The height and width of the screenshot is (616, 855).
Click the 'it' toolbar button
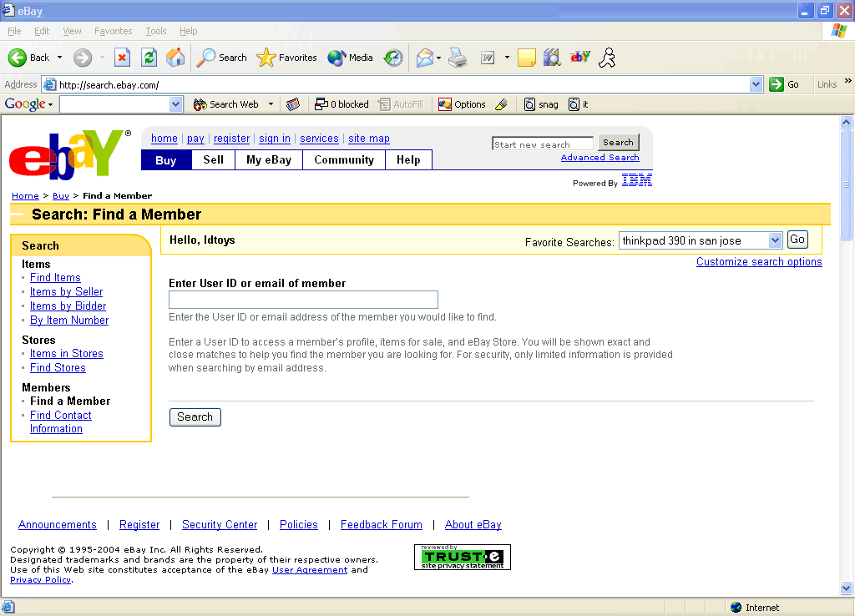[x=578, y=104]
